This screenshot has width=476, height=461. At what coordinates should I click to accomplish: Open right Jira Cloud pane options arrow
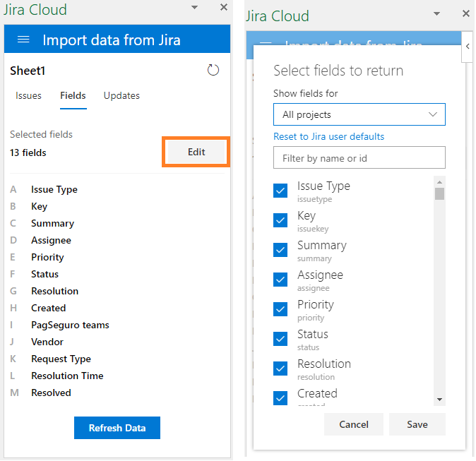click(x=436, y=13)
